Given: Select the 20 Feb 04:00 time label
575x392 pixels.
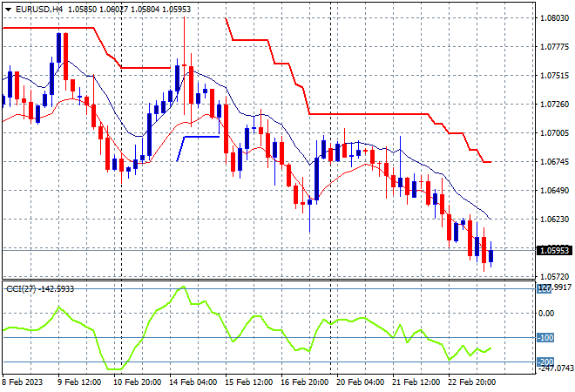Looking at the screenshot, I should [x=360, y=382].
